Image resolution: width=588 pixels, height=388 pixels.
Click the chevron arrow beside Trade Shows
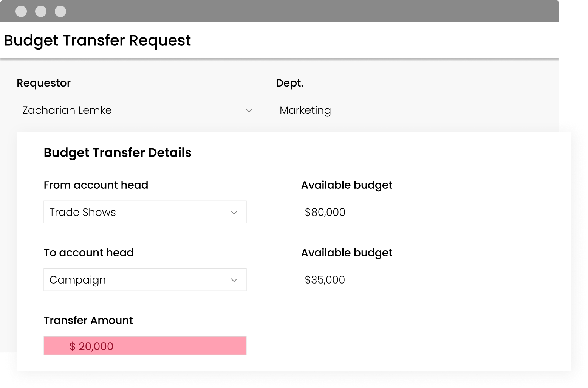pos(234,213)
